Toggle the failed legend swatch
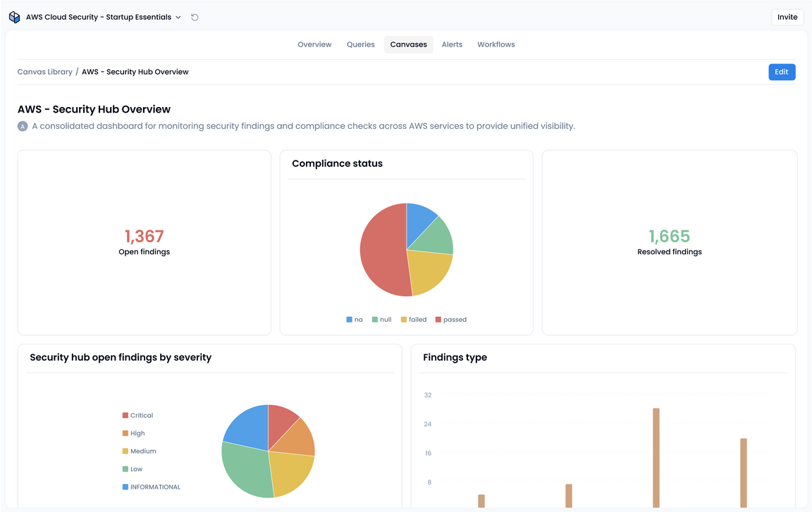The width and height of the screenshot is (812, 512). 404,320
